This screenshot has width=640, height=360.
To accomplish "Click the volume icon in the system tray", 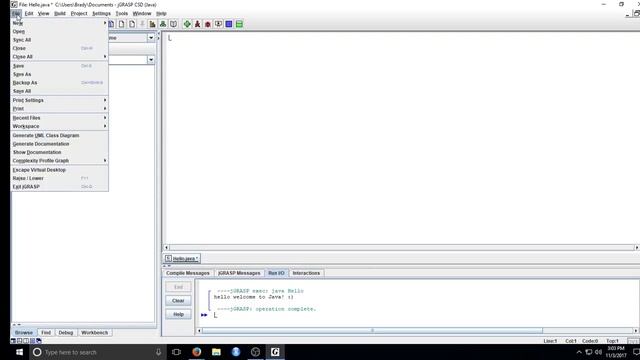I will 599,352.
